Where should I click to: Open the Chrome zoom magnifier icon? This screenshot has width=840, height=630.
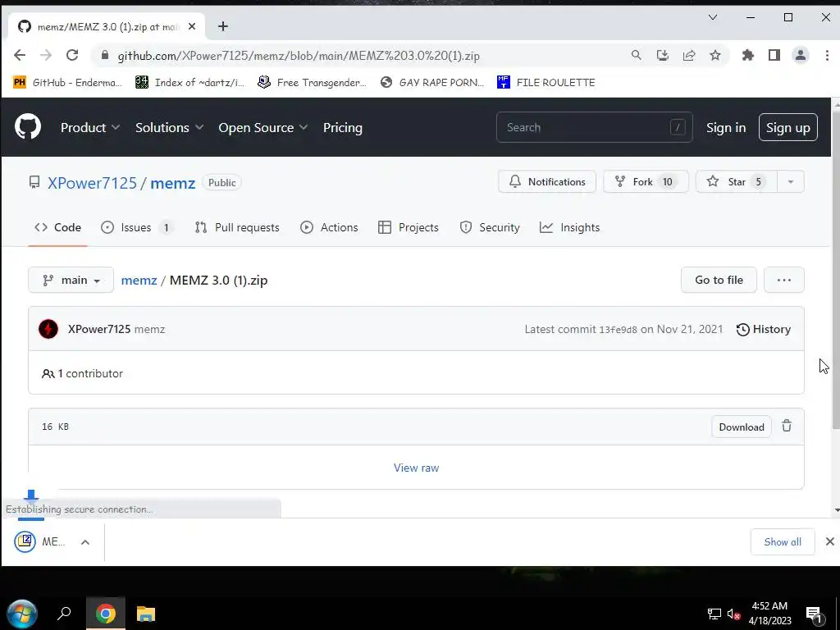click(636, 55)
